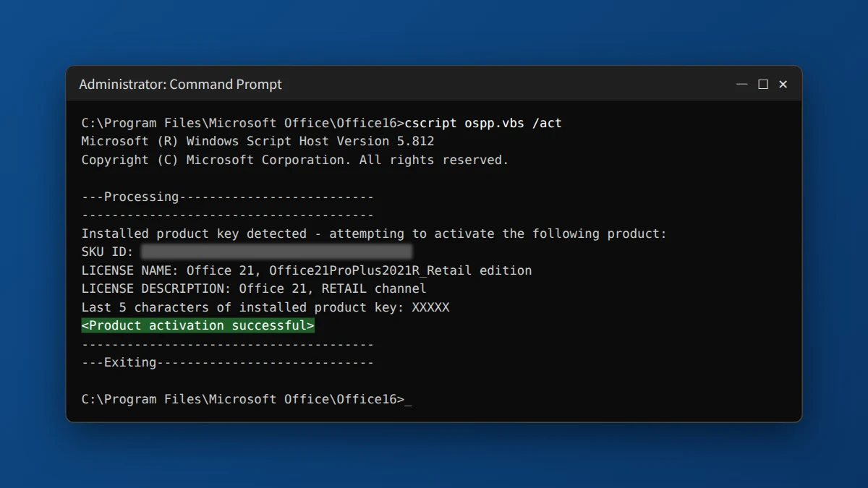Click the 'LICENSE DESCRIPTION' line
The width and height of the screenshot is (868, 488).
[x=254, y=288]
